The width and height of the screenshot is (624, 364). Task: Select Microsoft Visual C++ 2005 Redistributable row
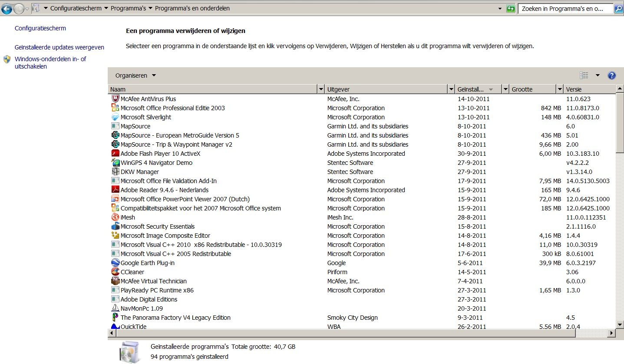[362, 254]
